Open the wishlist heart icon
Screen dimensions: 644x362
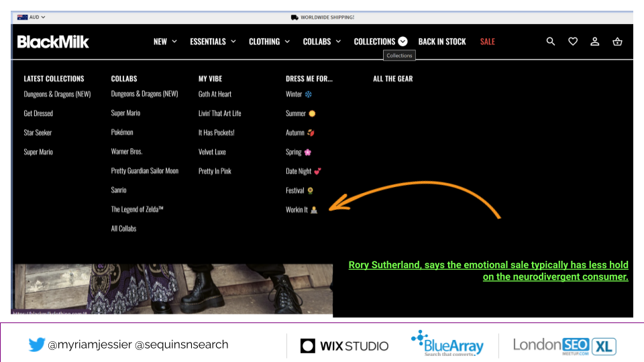[573, 42]
